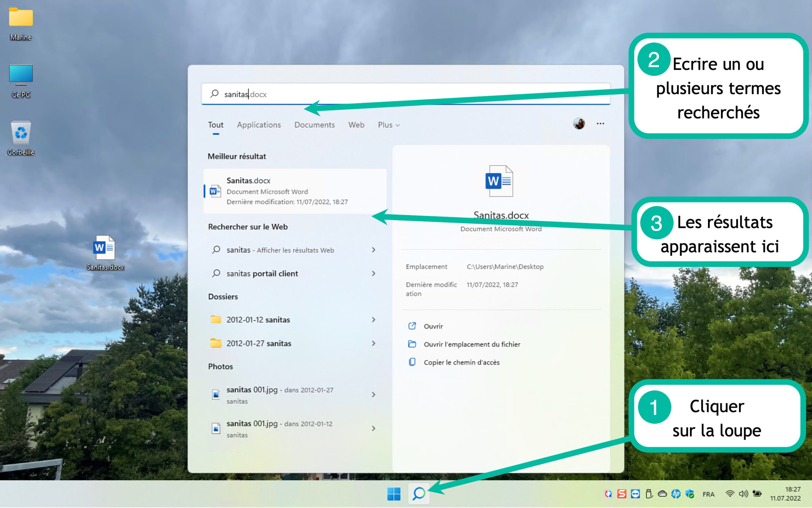Screen dimensions: 812x508
Task: Expand sanitas portail client suggestion arrow
Action: point(373,273)
